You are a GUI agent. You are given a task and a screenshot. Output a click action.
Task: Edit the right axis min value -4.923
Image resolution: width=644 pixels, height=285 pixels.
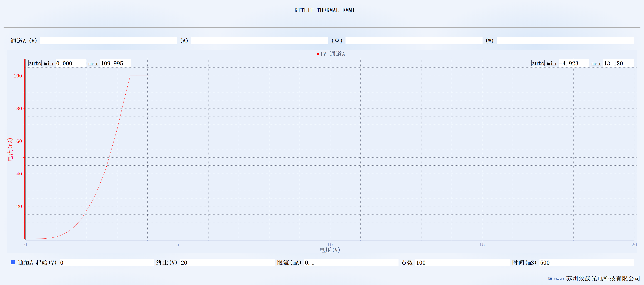pyautogui.click(x=574, y=63)
